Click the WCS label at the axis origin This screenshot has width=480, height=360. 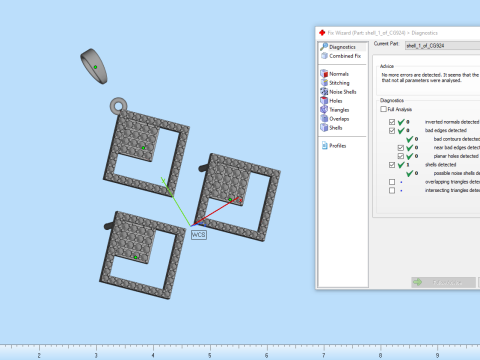coord(199,235)
